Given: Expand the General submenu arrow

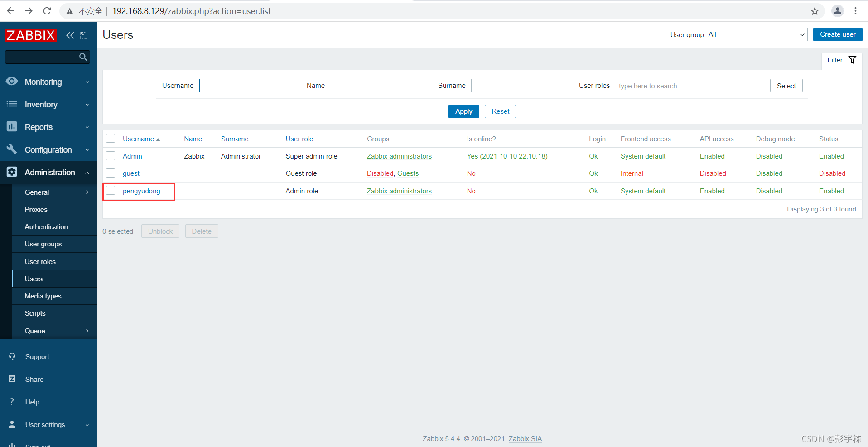Looking at the screenshot, I should tap(87, 192).
